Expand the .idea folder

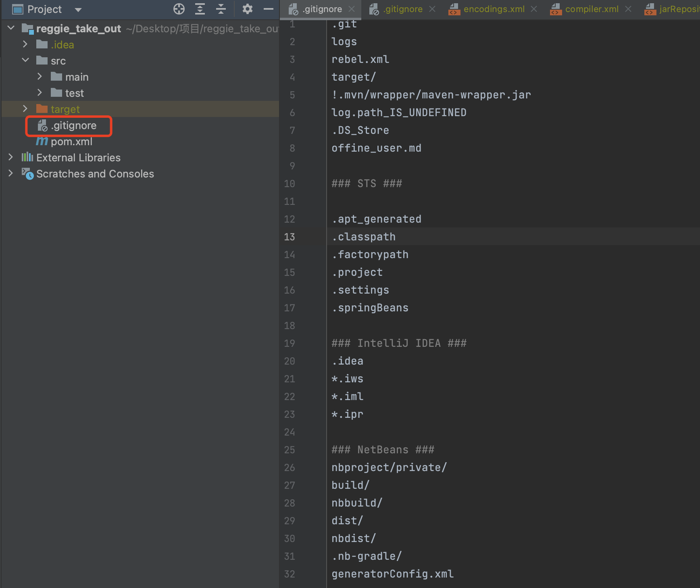click(x=25, y=44)
